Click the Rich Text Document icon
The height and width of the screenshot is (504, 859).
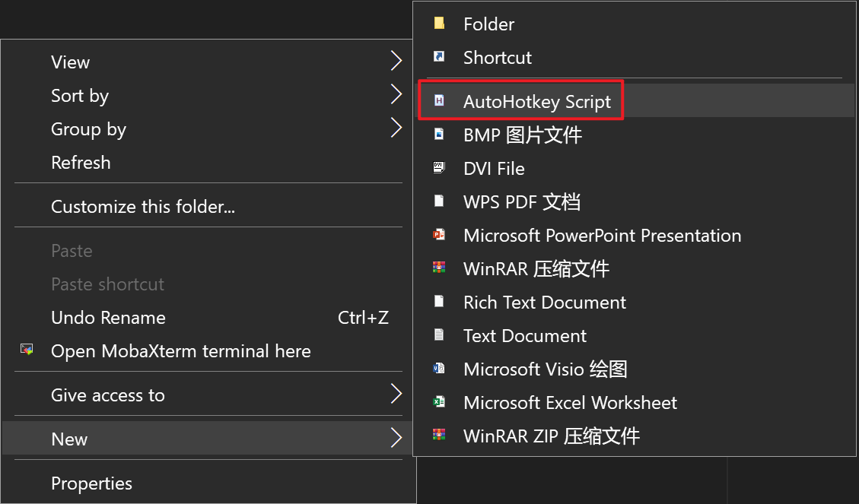(x=439, y=301)
